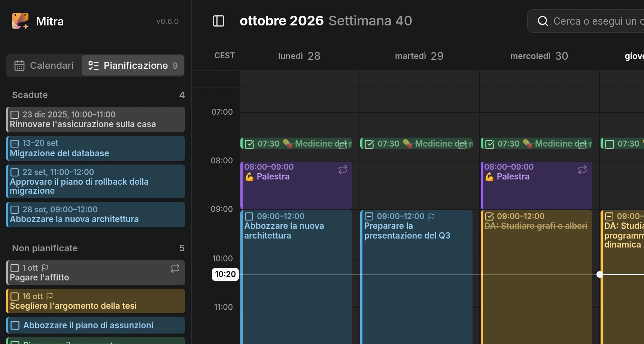Select the Pianificazione tab
This screenshot has height=344, width=644.
[133, 65]
